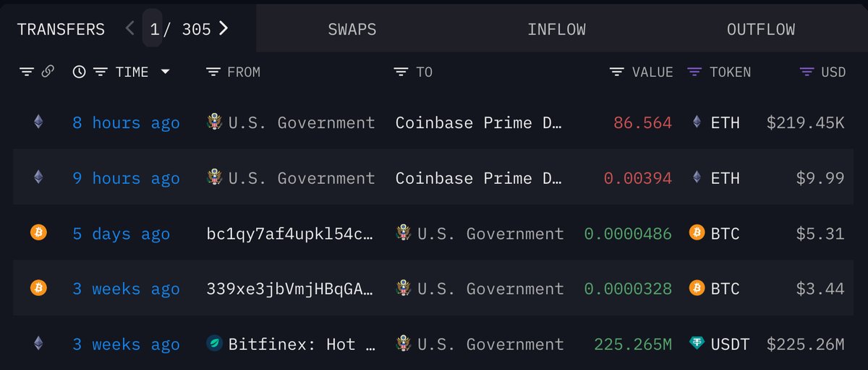
Task: Open the bc1qy7af4upkl54c… address link
Action: coord(290,233)
